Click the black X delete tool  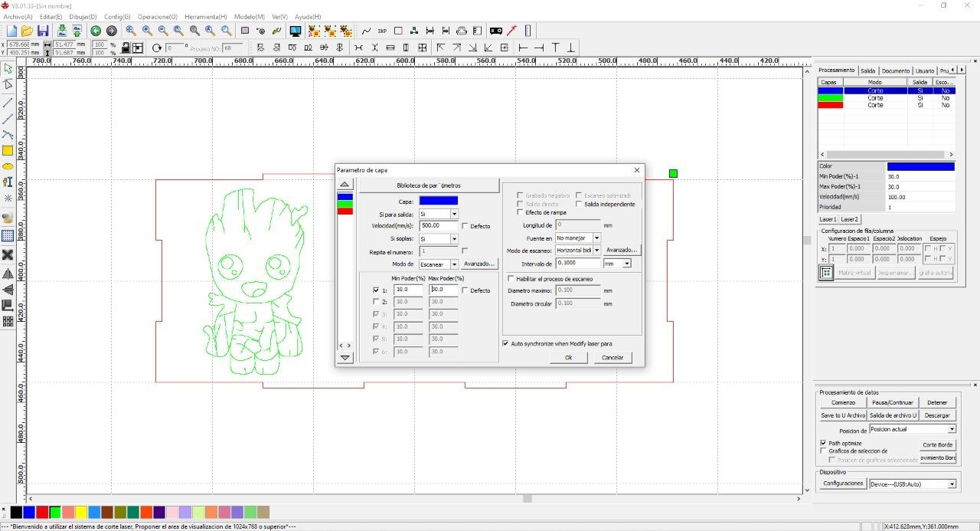pyautogui.click(x=8, y=254)
